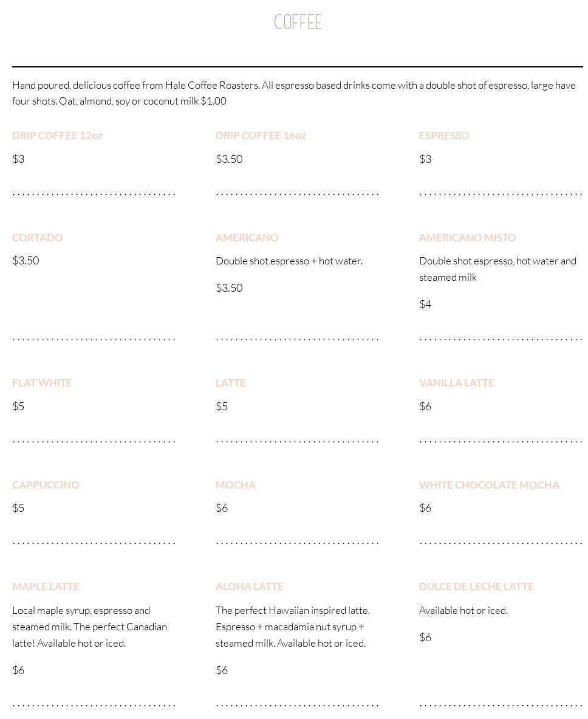Click the COFFEE section heading
The image size is (588, 719).
298,22
